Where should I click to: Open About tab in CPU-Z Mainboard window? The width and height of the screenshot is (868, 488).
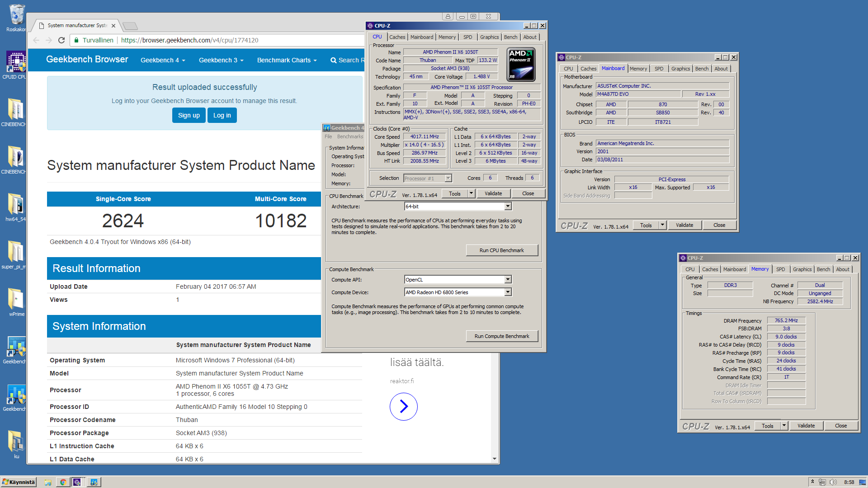(x=721, y=69)
